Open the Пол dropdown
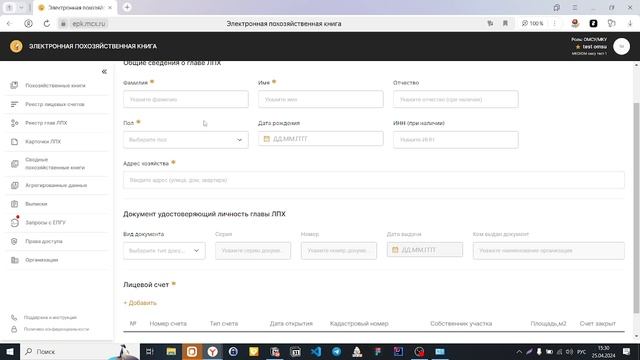Image resolution: width=640 pixels, height=360 pixels. coord(186,140)
